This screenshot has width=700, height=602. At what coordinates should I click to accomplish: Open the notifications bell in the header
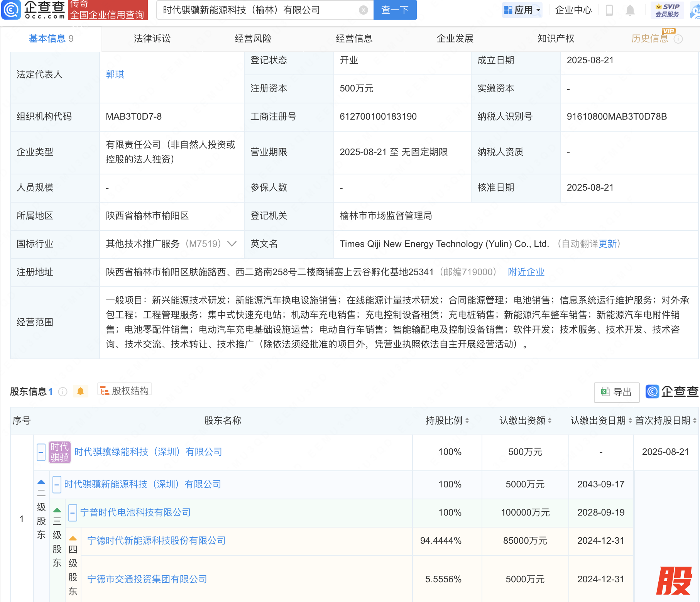click(x=630, y=10)
